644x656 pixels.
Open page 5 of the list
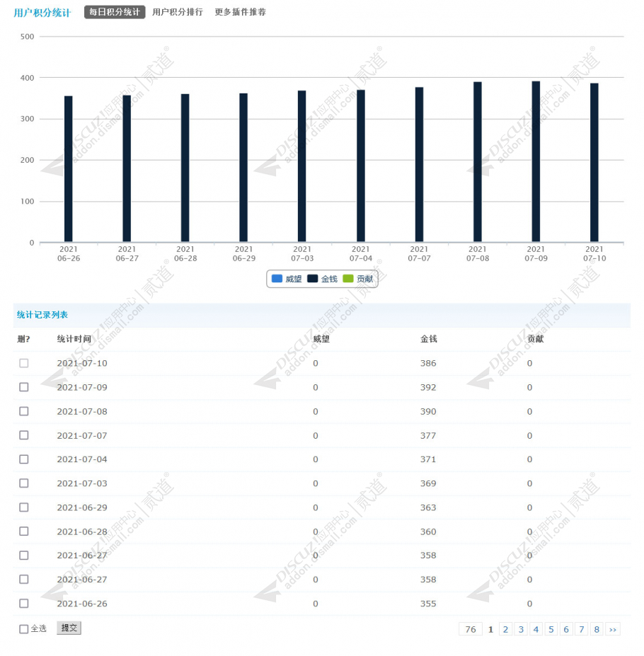551,629
